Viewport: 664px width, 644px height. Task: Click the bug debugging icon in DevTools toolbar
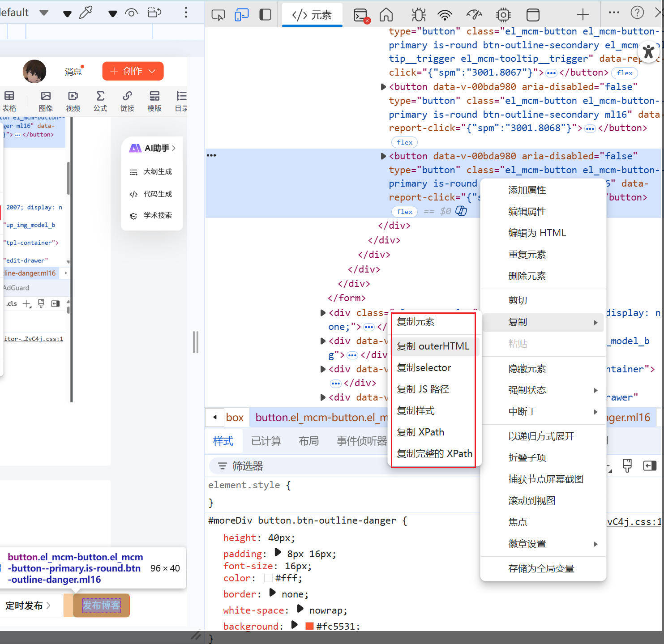tap(418, 14)
